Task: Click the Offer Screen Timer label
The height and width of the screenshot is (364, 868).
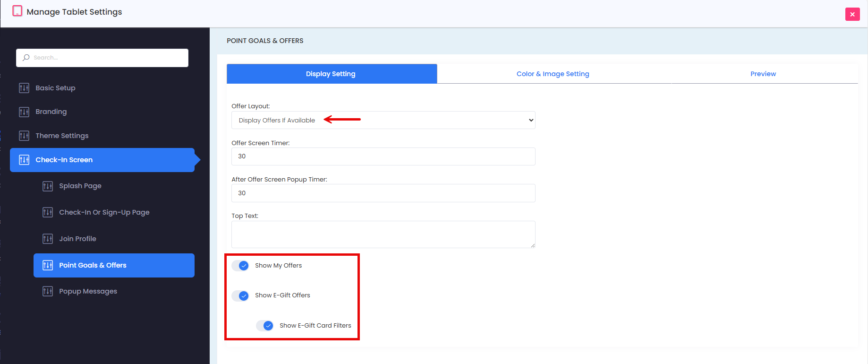Action: point(261,143)
